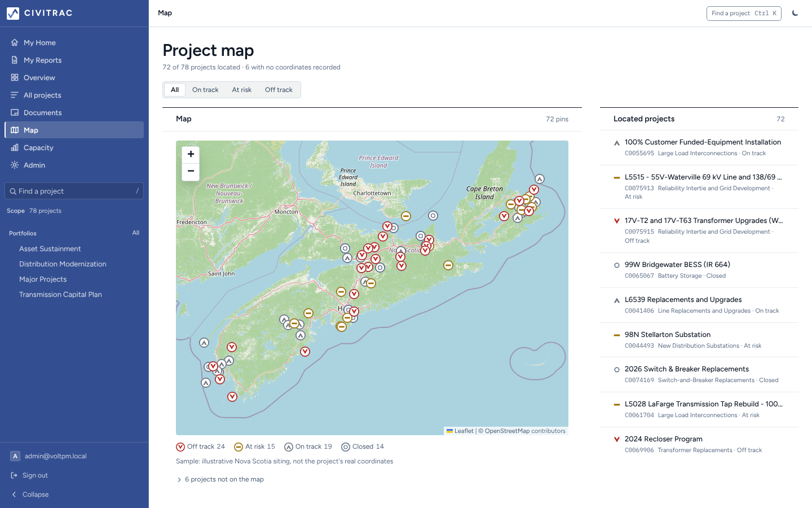This screenshot has height=508, width=812.
Task: Open Admin settings
Action: 74,165
